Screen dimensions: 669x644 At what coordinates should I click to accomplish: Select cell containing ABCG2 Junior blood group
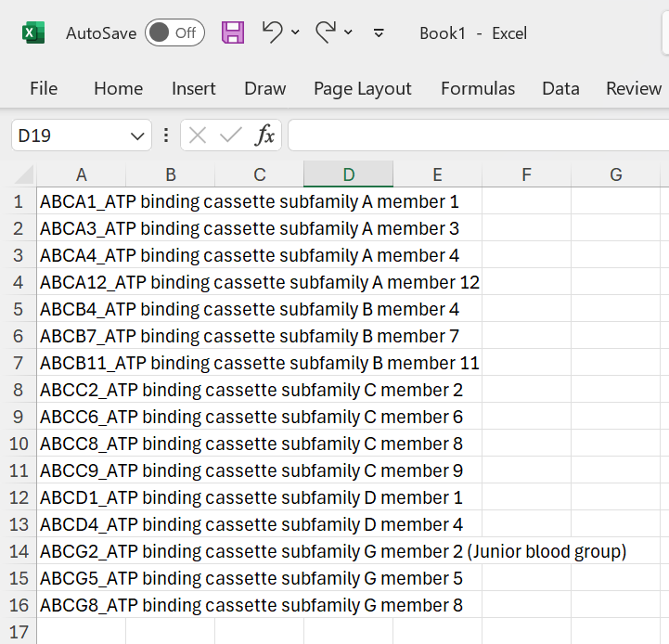click(x=82, y=551)
